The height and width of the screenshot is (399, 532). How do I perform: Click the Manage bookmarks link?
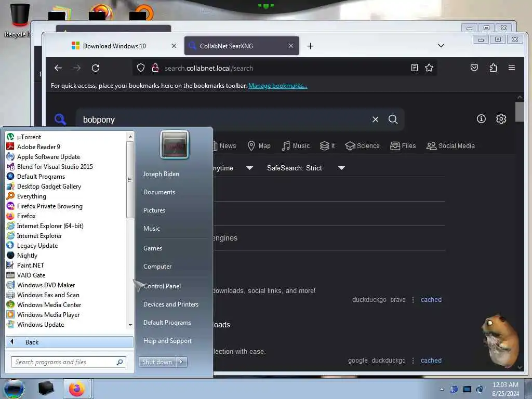click(x=277, y=86)
